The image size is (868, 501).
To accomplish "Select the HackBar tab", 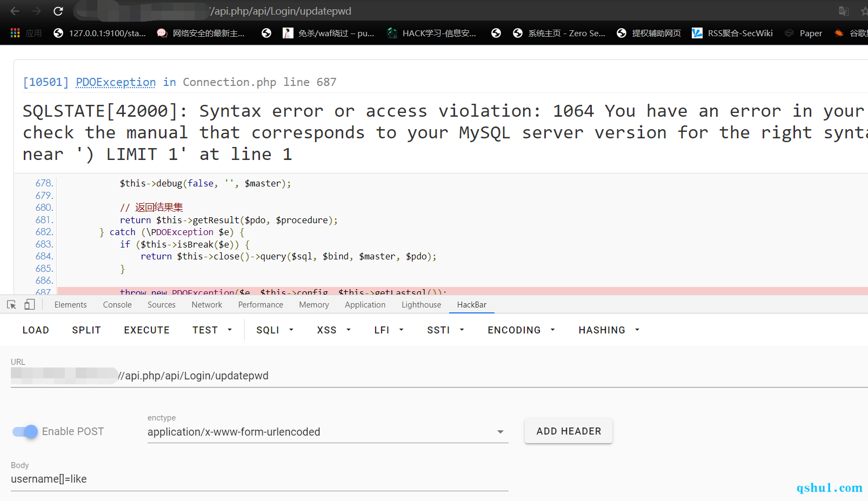I will click(472, 305).
